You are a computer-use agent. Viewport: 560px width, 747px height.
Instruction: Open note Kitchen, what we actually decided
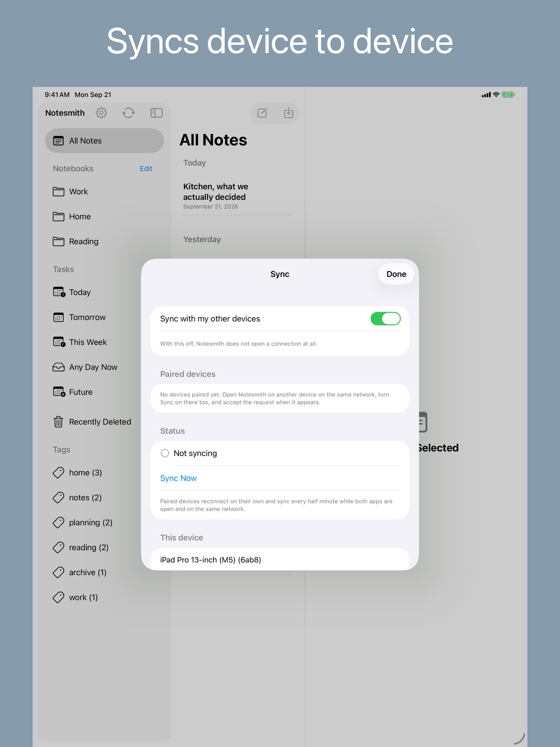[x=238, y=196]
